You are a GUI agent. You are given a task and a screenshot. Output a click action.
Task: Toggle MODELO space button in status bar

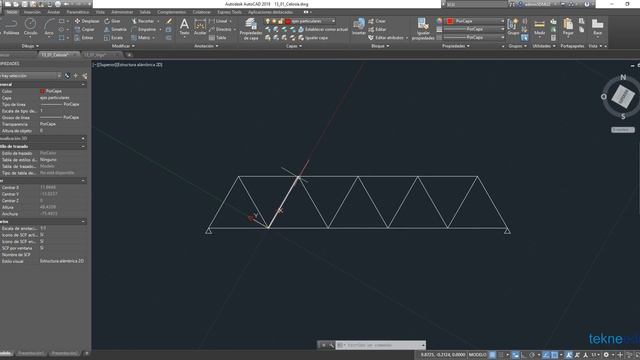pos(477,355)
